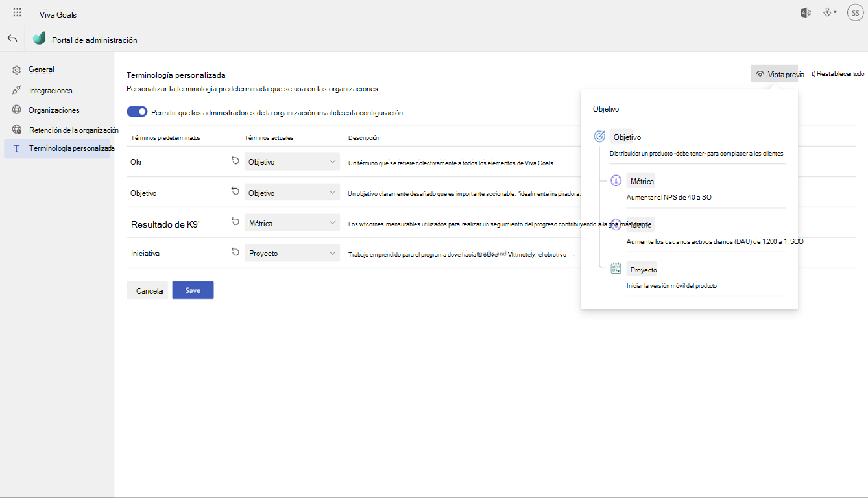Click the Okr default term cell
Screen dimensions: 868x498
pyautogui.click(x=136, y=162)
